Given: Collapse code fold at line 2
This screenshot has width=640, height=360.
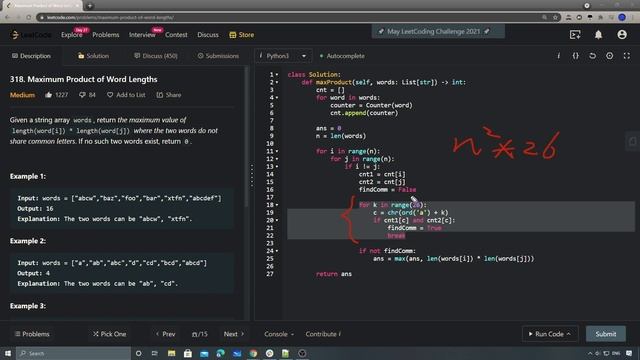Looking at the screenshot, I should pos(277,82).
